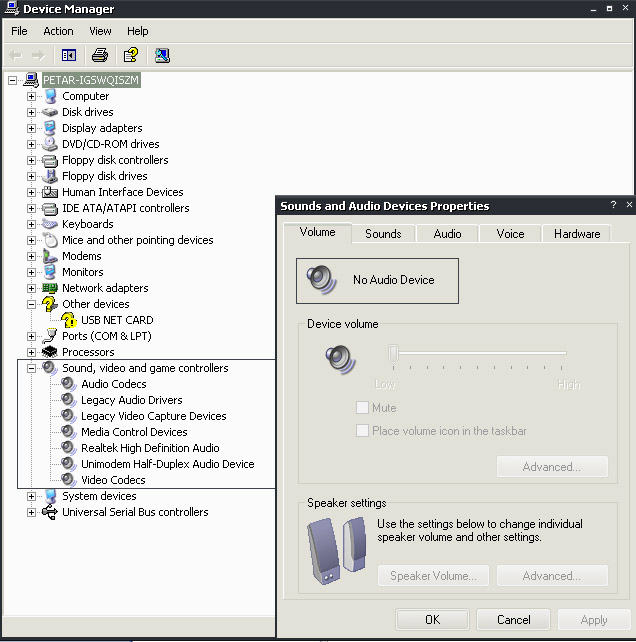Click the Device volume slider thumb
The image size is (636, 642).
[393, 354]
